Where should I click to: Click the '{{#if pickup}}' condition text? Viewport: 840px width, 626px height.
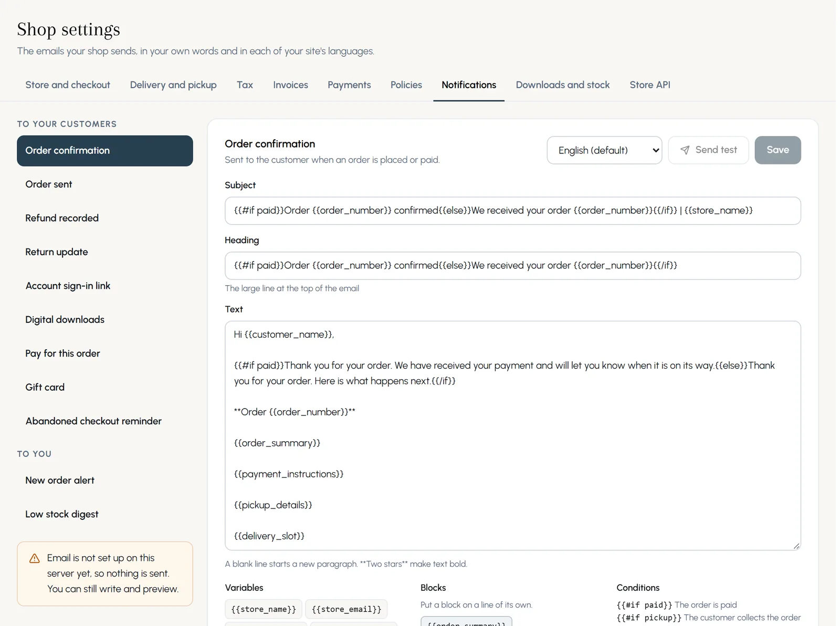point(649,618)
